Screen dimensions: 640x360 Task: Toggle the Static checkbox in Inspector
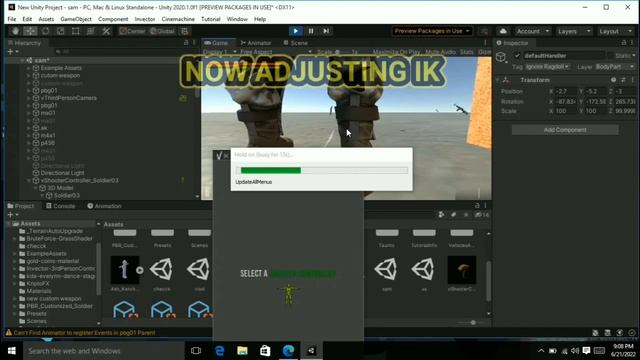(611, 56)
